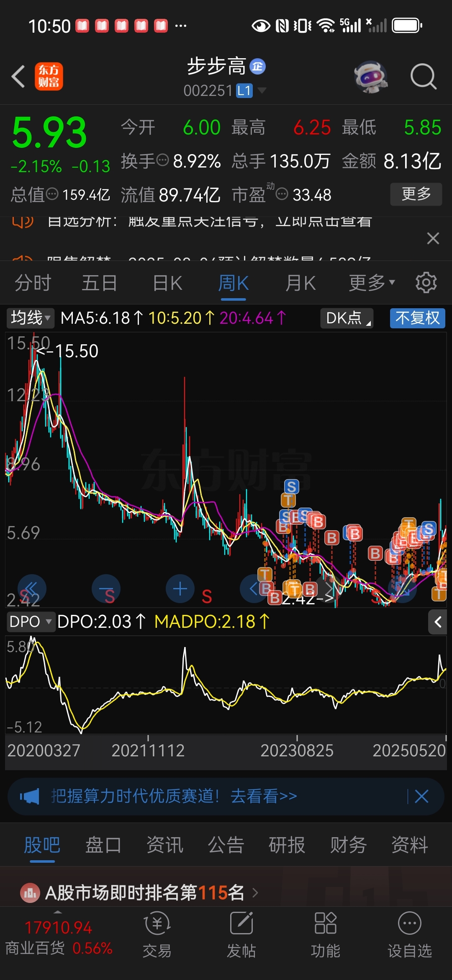Tap the status bar clock 10:50

tap(49, 26)
